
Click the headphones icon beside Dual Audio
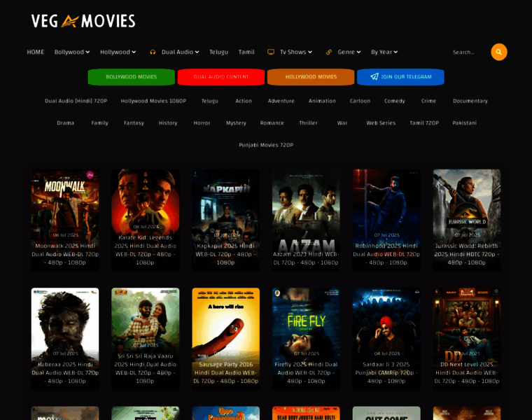(153, 52)
